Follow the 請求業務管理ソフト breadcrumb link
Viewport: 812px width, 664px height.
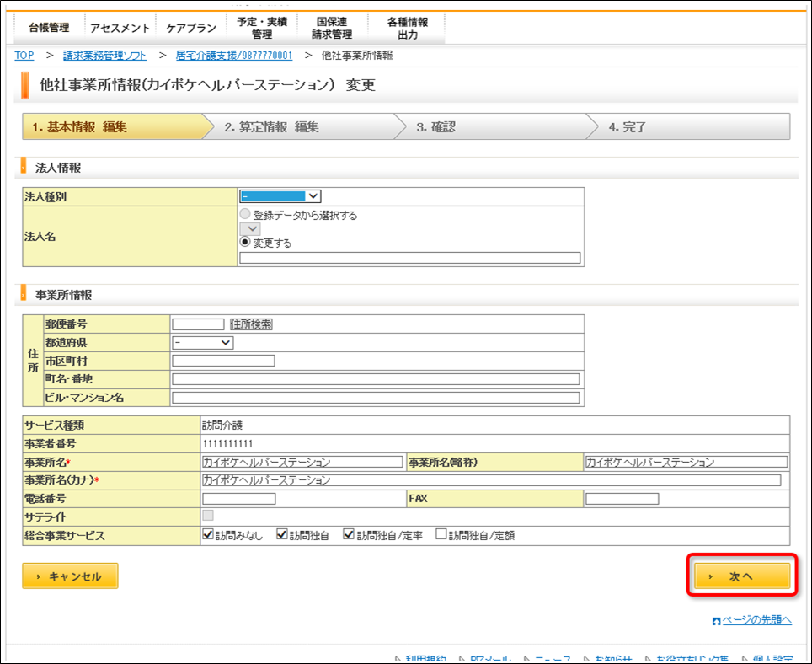click(x=104, y=56)
